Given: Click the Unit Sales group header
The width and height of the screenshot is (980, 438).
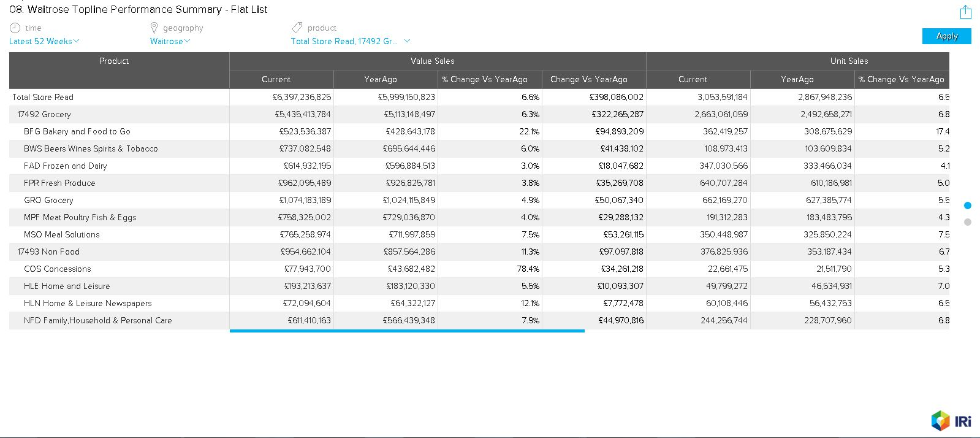Looking at the screenshot, I should [797, 61].
